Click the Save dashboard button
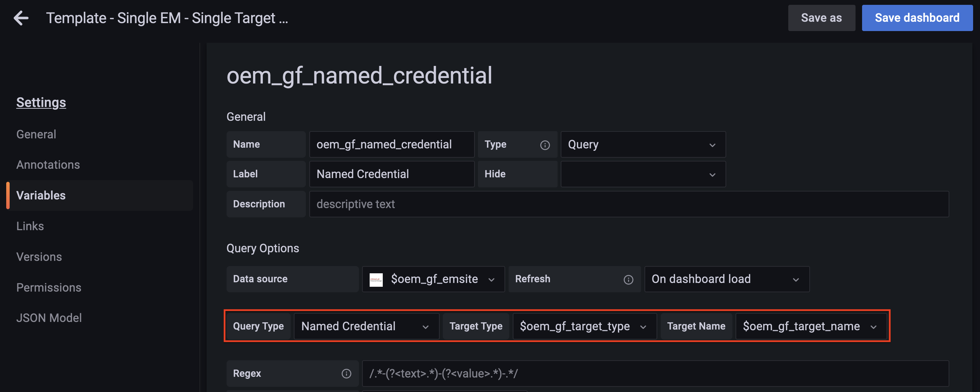The height and width of the screenshot is (392, 980). click(x=917, y=18)
